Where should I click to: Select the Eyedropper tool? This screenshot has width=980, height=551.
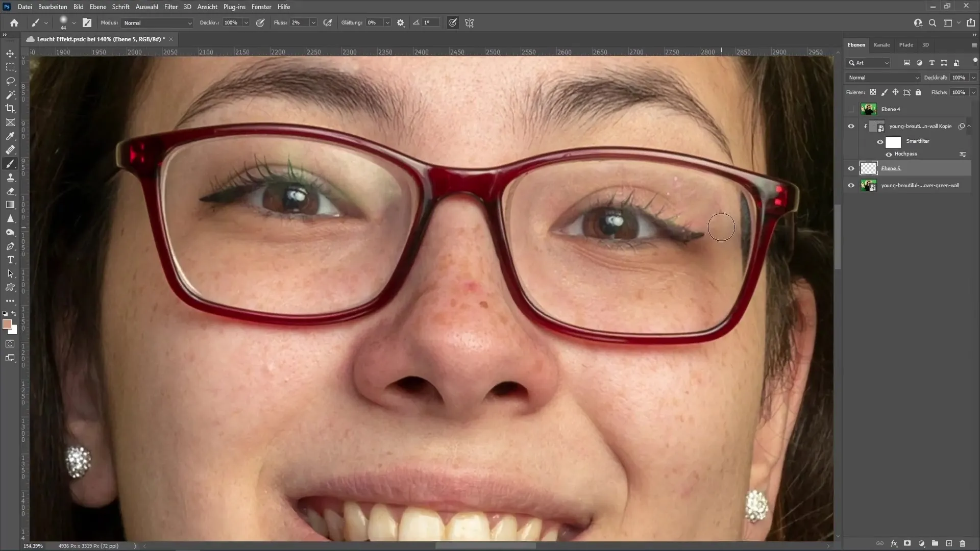pyautogui.click(x=10, y=137)
